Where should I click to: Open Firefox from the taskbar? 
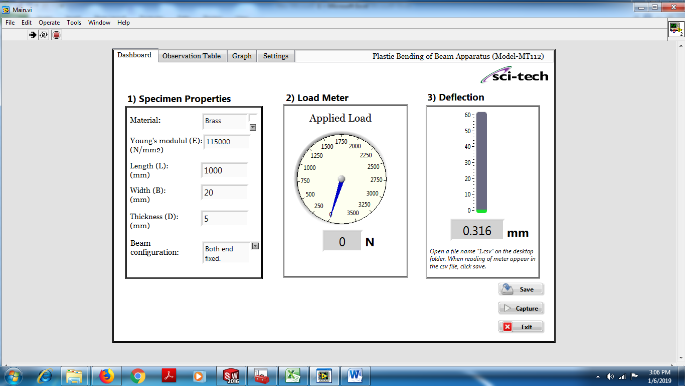[x=106, y=376]
